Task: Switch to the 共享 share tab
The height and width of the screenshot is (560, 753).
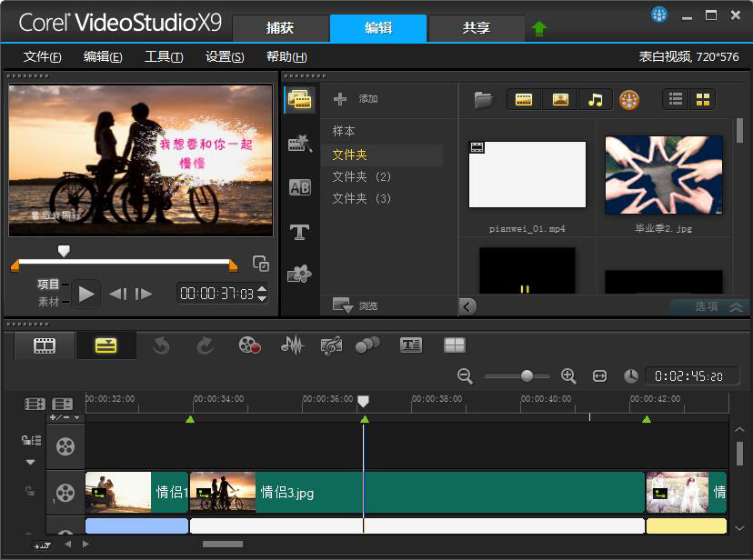Action: (476, 28)
